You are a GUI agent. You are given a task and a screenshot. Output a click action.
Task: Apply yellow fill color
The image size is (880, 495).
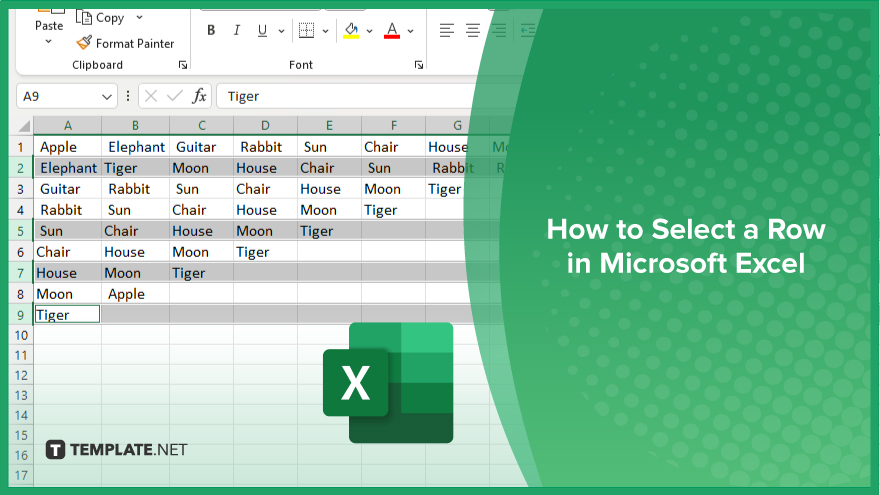coord(351,30)
